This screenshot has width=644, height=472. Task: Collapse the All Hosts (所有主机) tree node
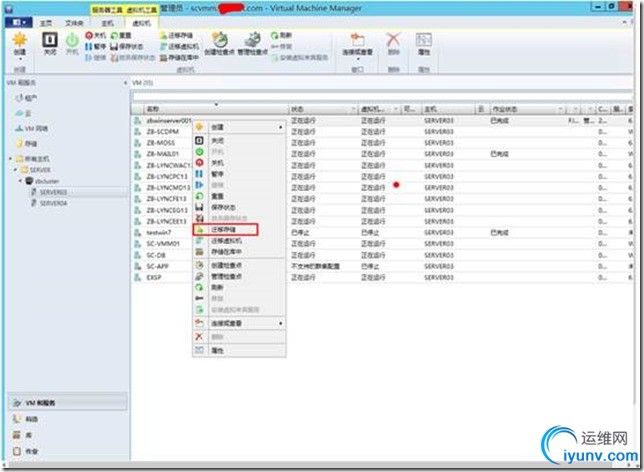[x=11, y=159]
